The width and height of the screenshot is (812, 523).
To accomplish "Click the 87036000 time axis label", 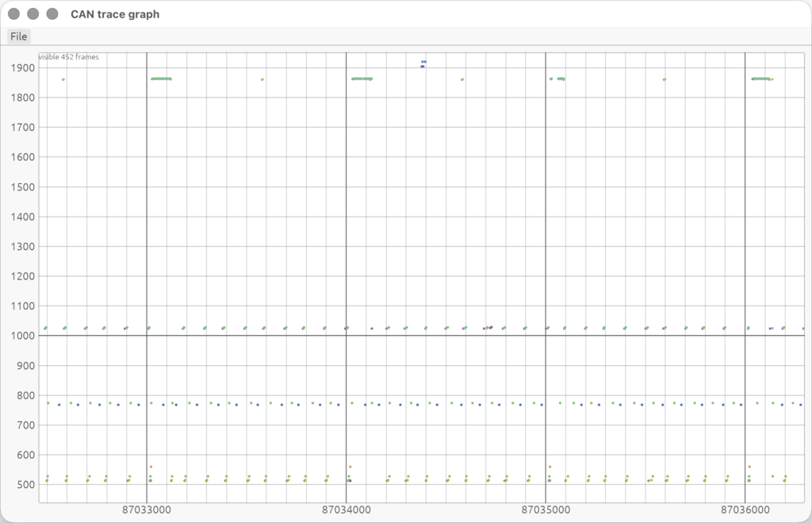I will point(745,510).
